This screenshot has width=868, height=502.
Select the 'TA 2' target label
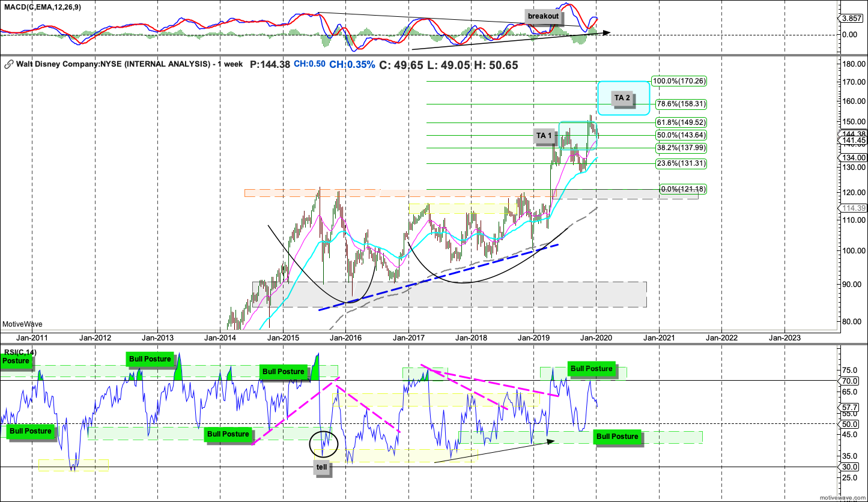click(x=622, y=97)
